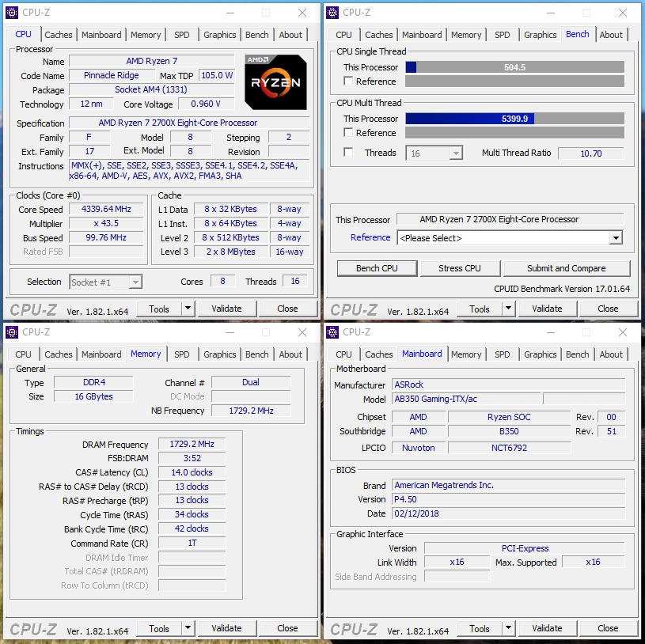Click the CPU-Z app icon in the Memory window

point(12,332)
